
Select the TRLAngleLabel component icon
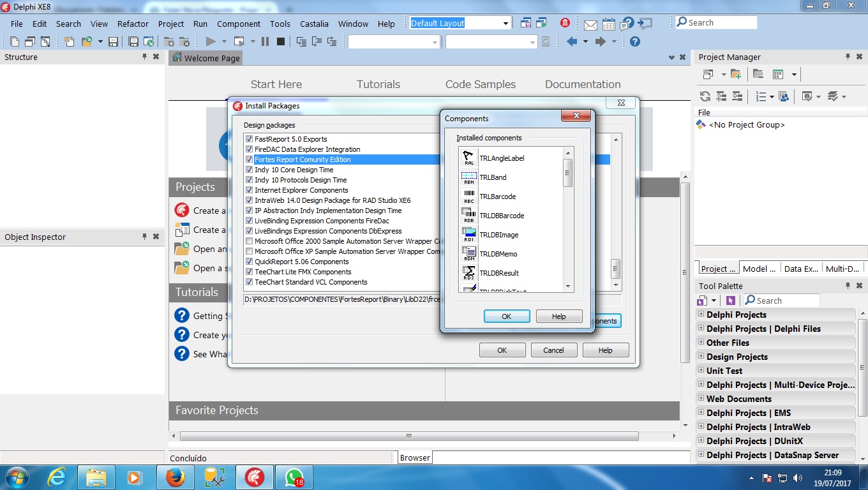pos(469,158)
